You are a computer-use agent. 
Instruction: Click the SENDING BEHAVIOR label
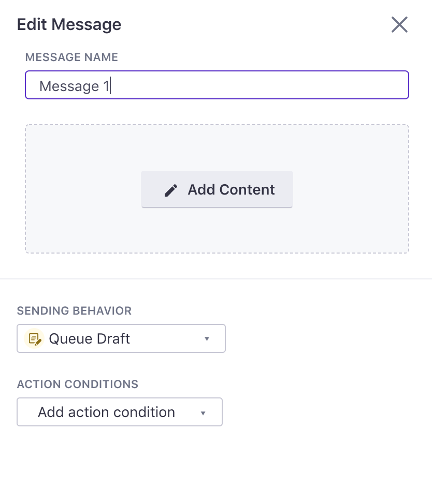click(74, 311)
